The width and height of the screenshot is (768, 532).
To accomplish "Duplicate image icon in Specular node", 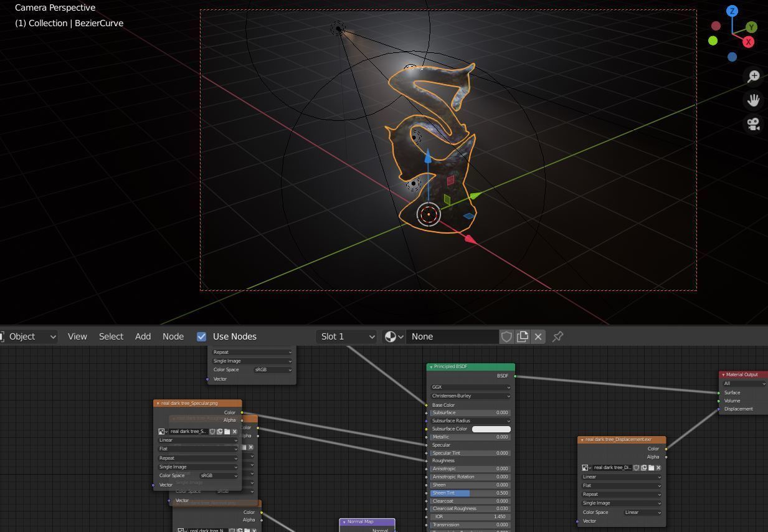I will (x=220, y=431).
